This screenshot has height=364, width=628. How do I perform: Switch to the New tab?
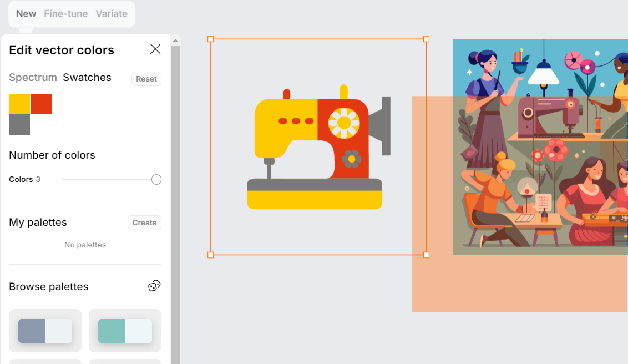26,14
